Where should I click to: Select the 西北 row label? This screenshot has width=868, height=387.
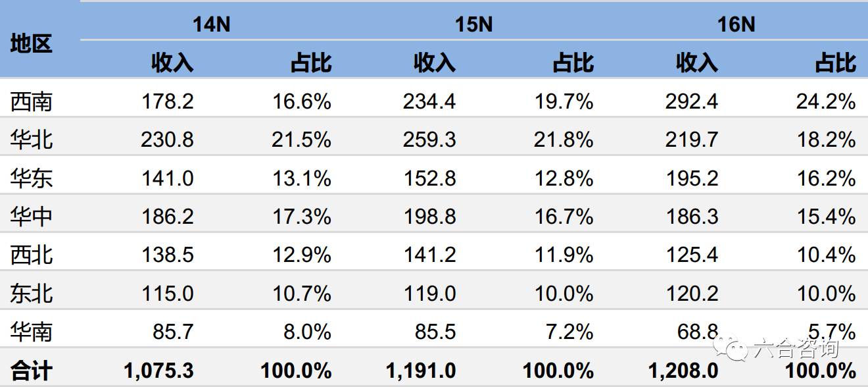pyautogui.click(x=31, y=255)
